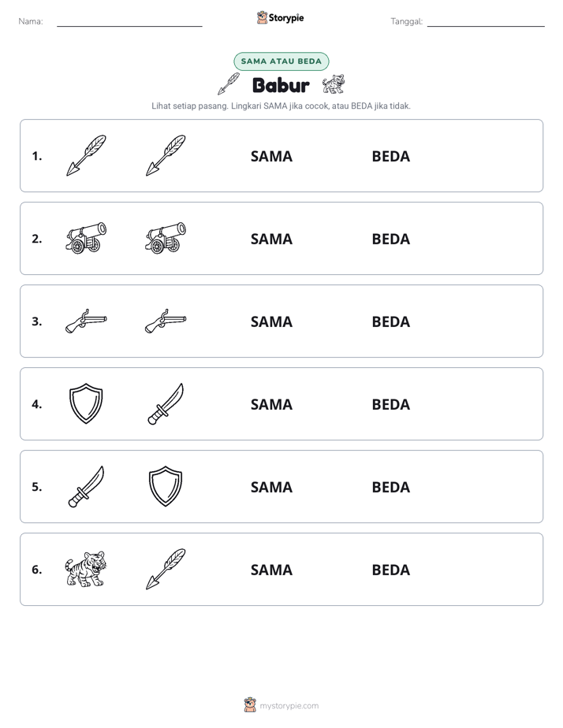
Task: Select BEDA for row 6
Action: [390, 570]
